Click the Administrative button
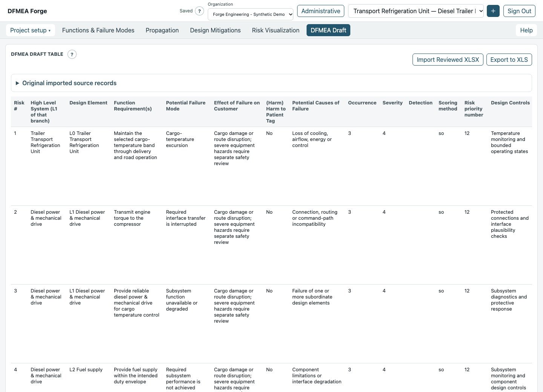The width and height of the screenshot is (543, 392). [x=321, y=11]
